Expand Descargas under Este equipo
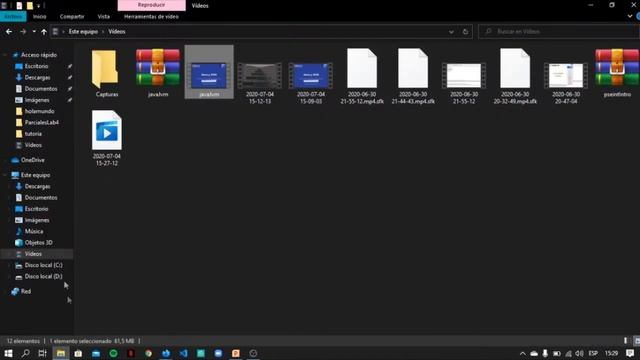This screenshot has width=640, height=360. (10, 186)
